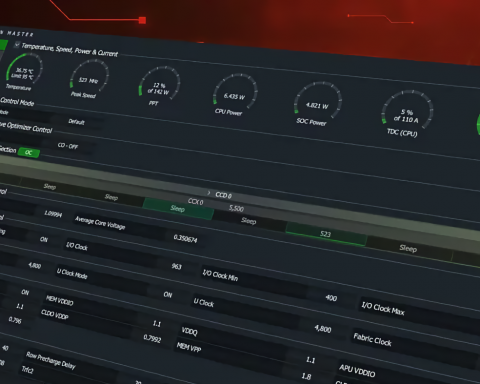
Task: Click the value 1.09994
Action: (x=53, y=214)
